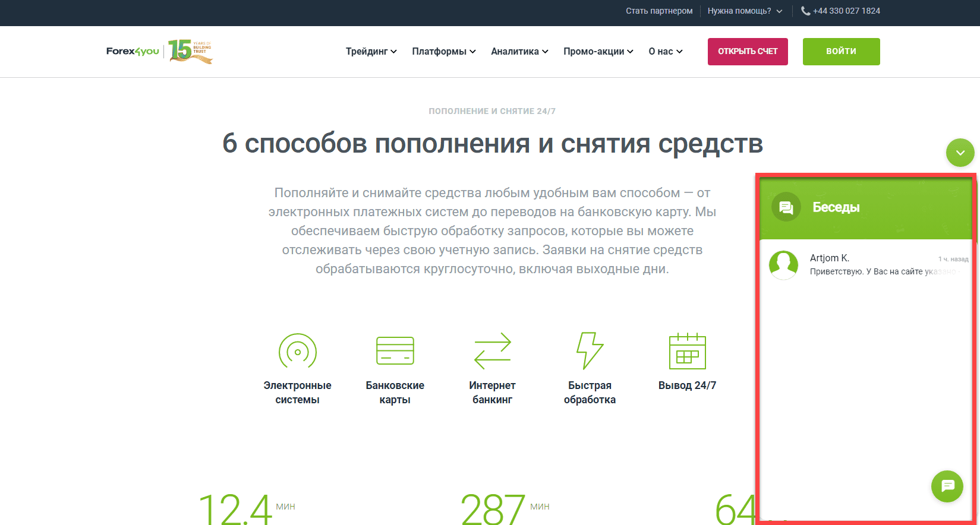This screenshot has height=525, width=980.
Task: Collapse chat with round green chevron button
Action: coord(960,153)
